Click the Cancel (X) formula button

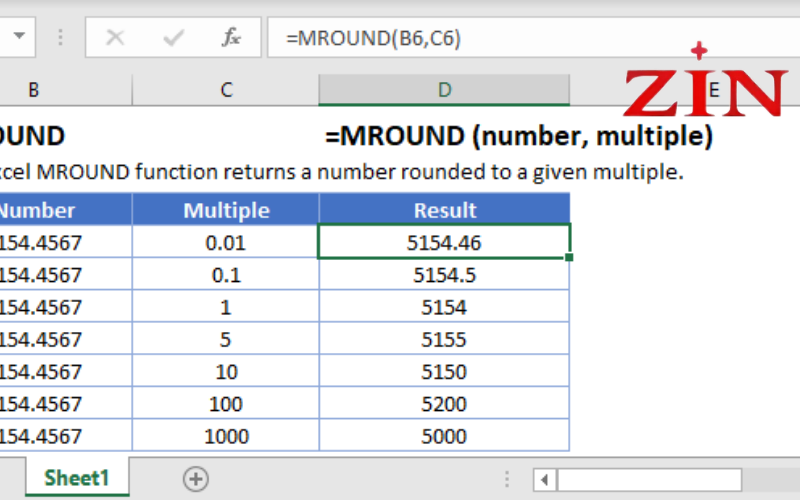(x=115, y=37)
